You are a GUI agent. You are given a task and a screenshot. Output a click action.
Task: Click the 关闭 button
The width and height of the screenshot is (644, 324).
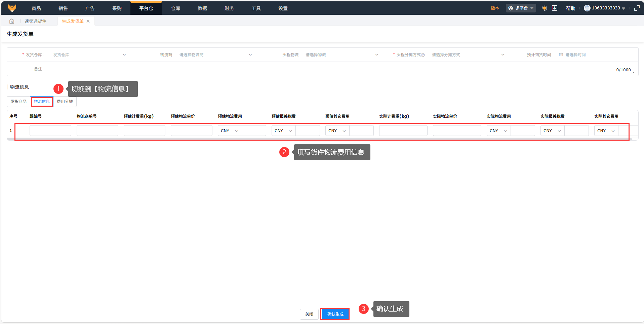pyautogui.click(x=309, y=314)
